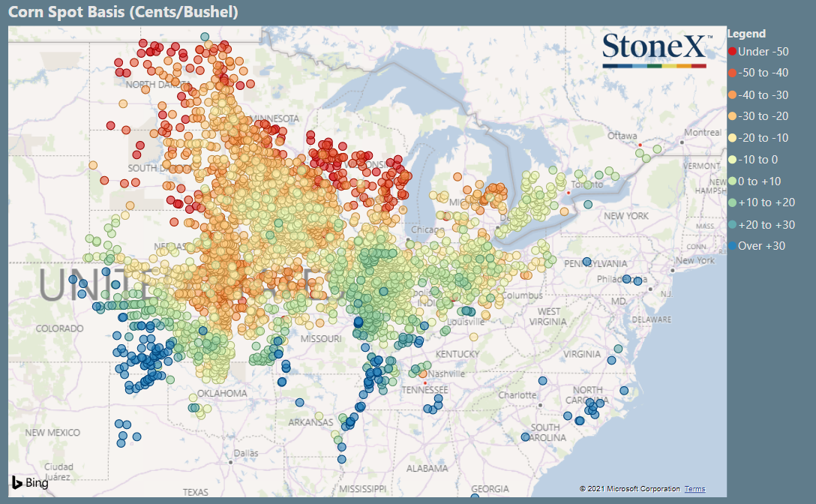816x504 pixels.
Task: Click the 'Montreal' city label
Action: (703, 133)
